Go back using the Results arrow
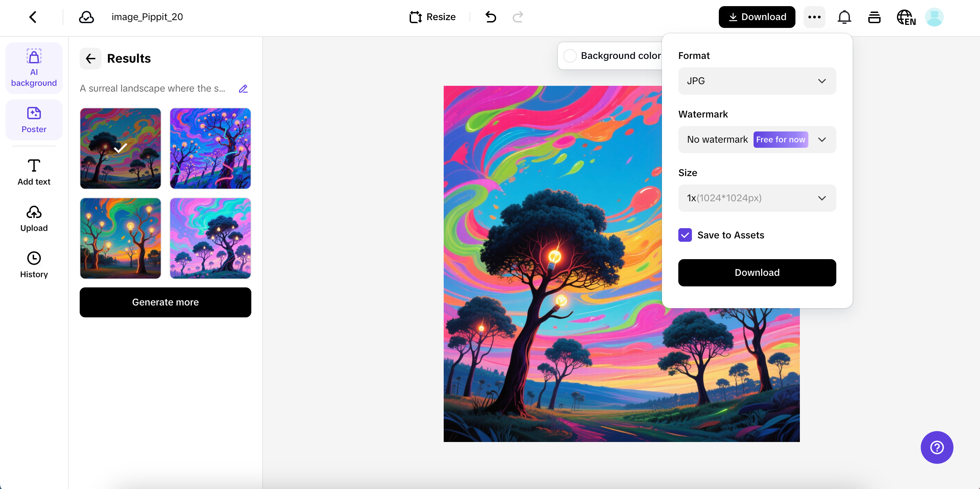This screenshot has height=489, width=980. pyautogui.click(x=91, y=59)
